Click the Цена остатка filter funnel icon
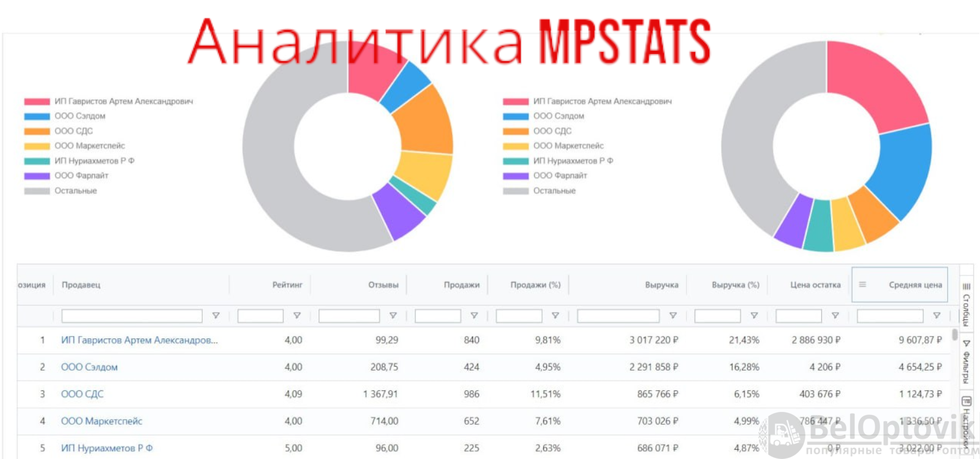Image resolution: width=980 pixels, height=459 pixels. (835, 316)
